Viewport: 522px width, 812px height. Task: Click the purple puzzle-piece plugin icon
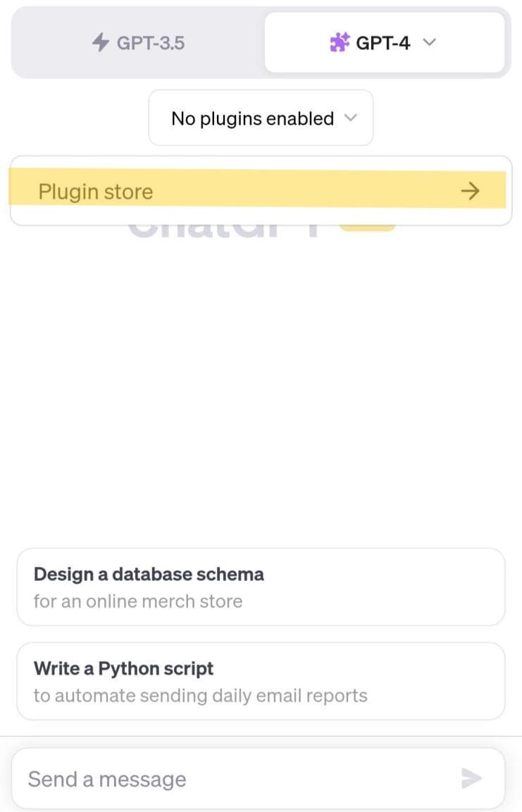pyautogui.click(x=340, y=42)
